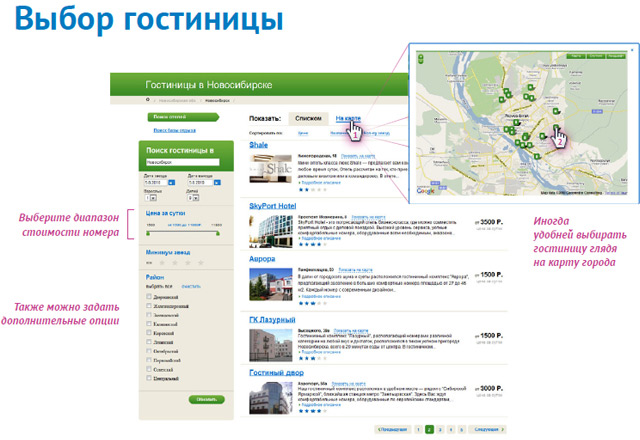The height and width of the screenshot is (440, 640).
Task: Go to results page 5
Action: click(x=461, y=429)
